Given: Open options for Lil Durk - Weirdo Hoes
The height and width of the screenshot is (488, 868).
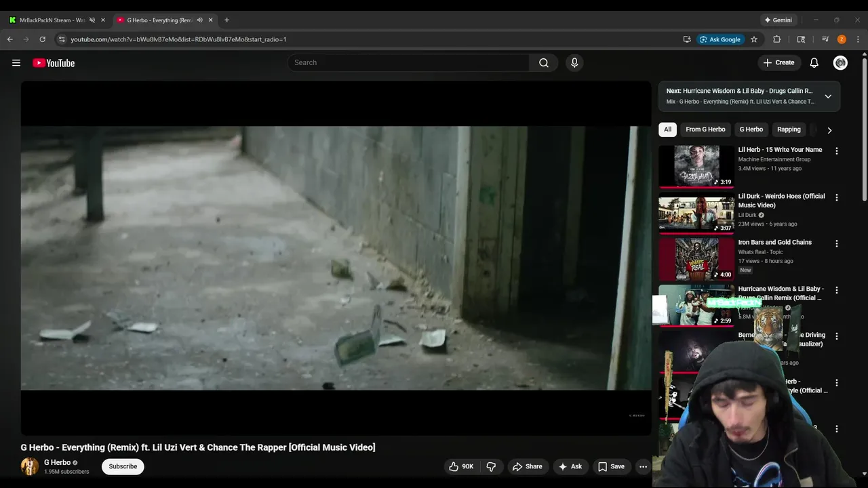Looking at the screenshot, I should pyautogui.click(x=836, y=197).
